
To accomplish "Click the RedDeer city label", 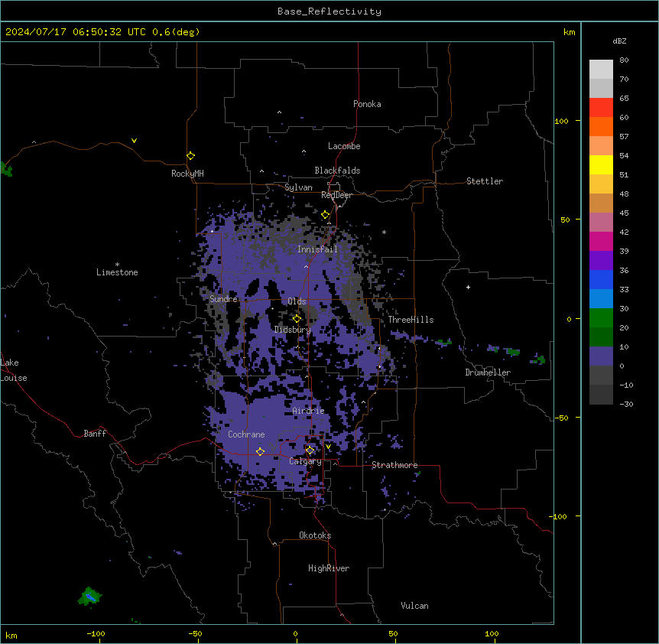I will click(x=336, y=195).
